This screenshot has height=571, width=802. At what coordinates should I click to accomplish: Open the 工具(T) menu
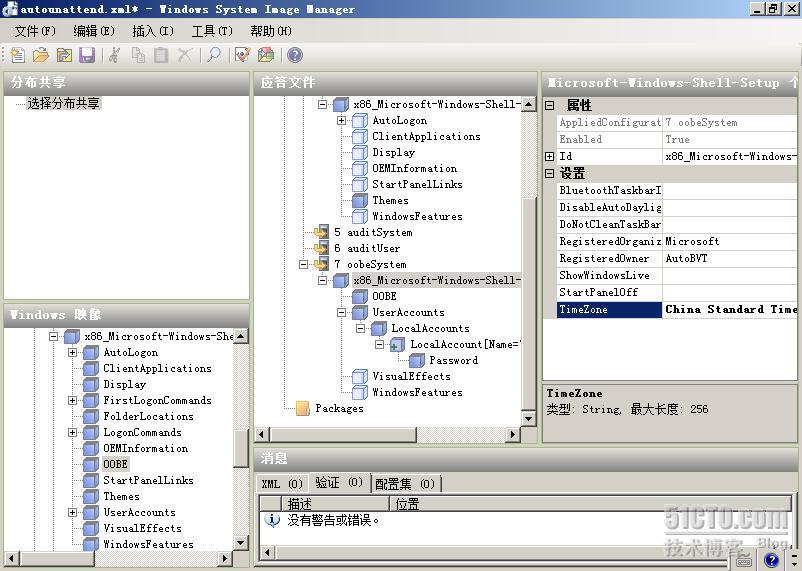tap(212, 31)
